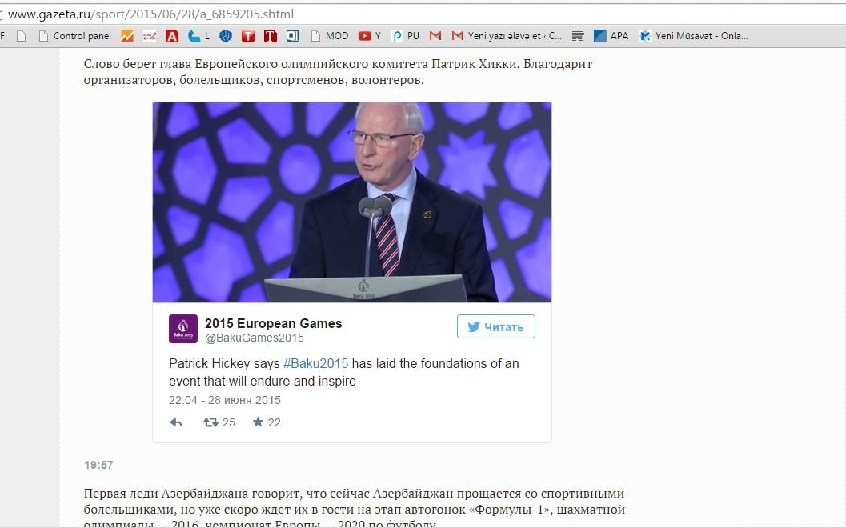Click the @BakuGames2015 handle
Screen dimensions: 846x528
[254, 339]
